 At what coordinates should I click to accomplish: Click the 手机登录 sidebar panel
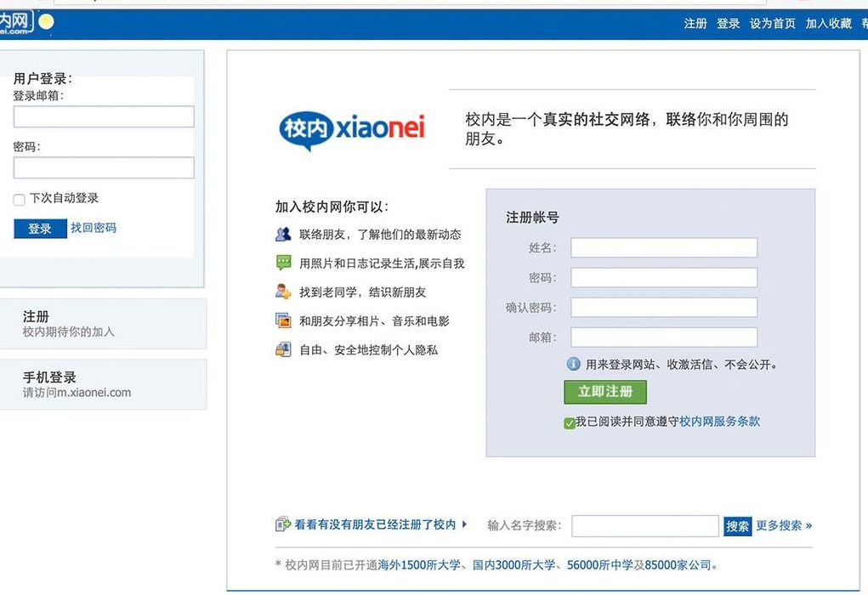pos(104,384)
